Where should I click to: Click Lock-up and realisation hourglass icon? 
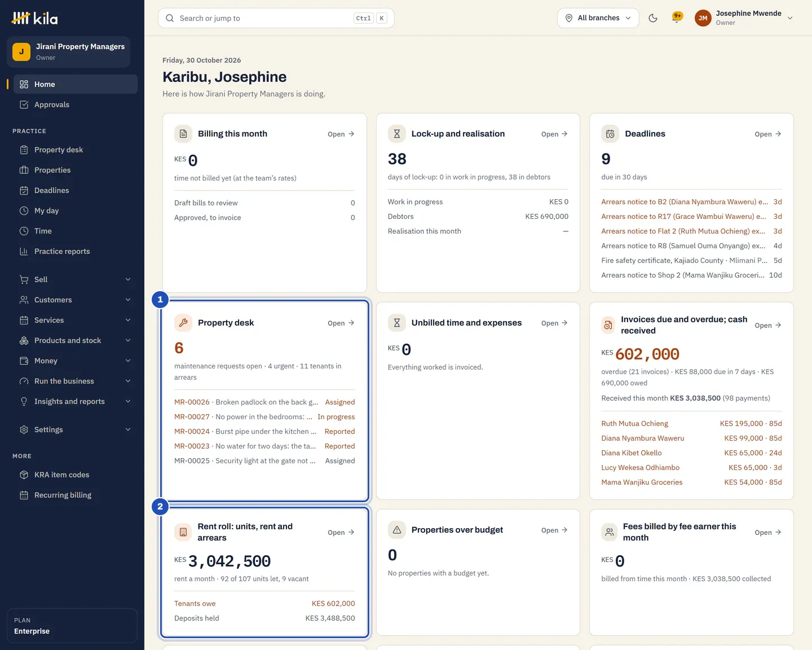(x=397, y=134)
